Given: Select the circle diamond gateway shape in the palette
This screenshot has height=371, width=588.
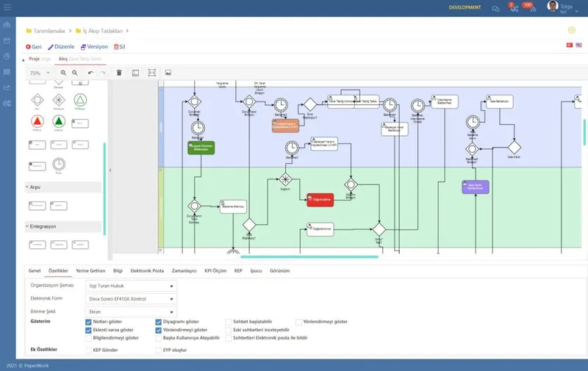Looking at the screenshot, I should pos(37,100).
